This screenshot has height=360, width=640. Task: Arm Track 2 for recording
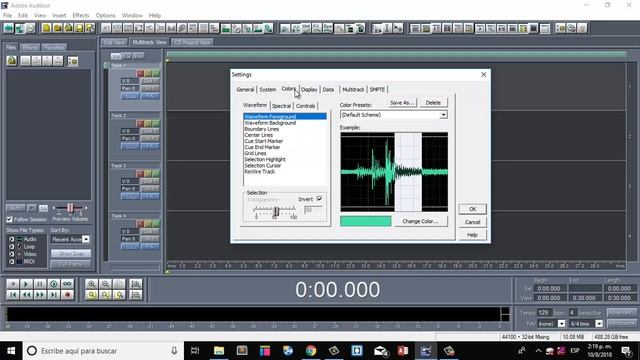click(x=140, y=124)
